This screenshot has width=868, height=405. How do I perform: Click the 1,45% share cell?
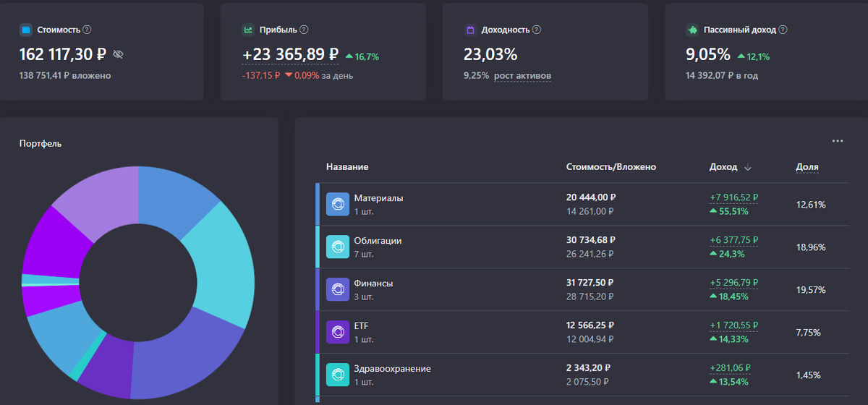(x=808, y=375)
